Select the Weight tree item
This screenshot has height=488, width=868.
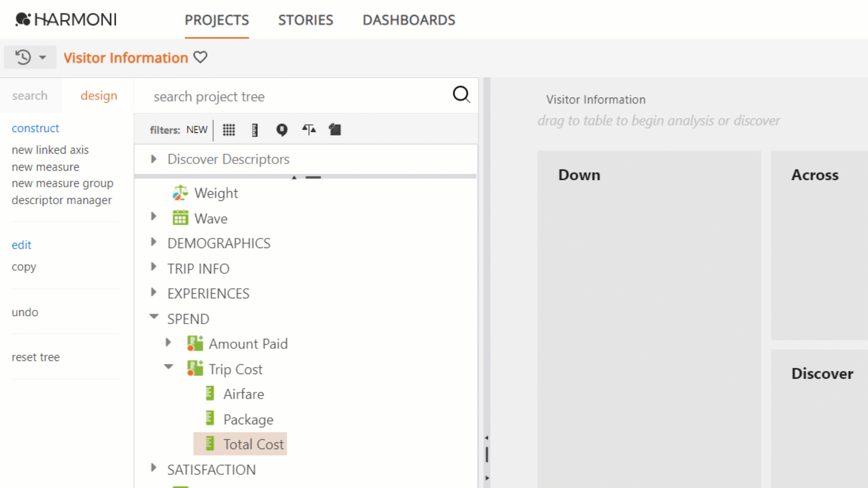(216, 193)
